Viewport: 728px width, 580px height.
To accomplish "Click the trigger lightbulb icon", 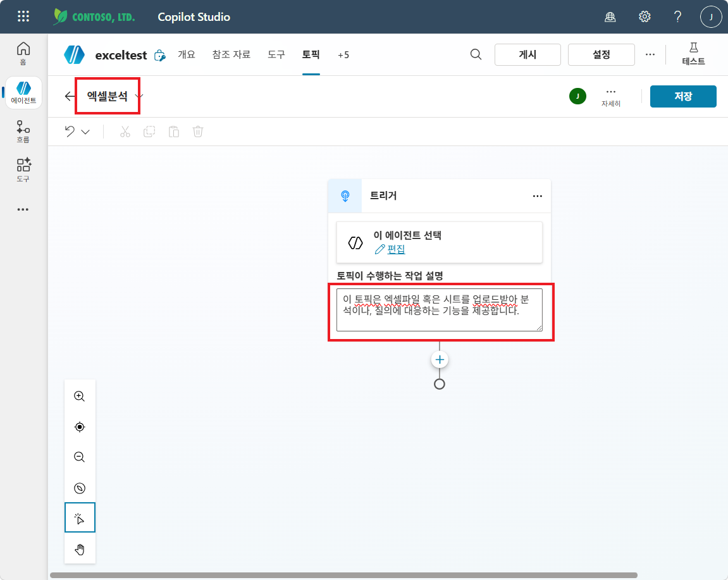I will click(345, 196).
